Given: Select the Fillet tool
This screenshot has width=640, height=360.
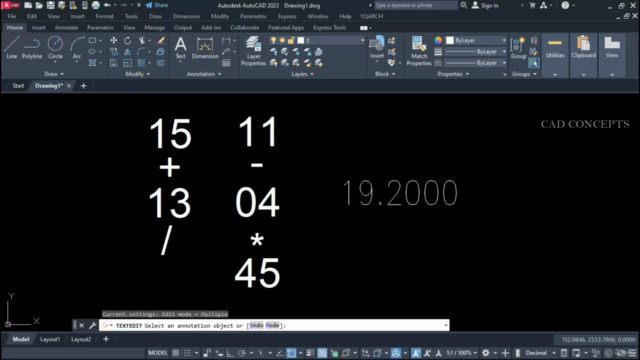Looking at the screenshot, I should 141,52.
